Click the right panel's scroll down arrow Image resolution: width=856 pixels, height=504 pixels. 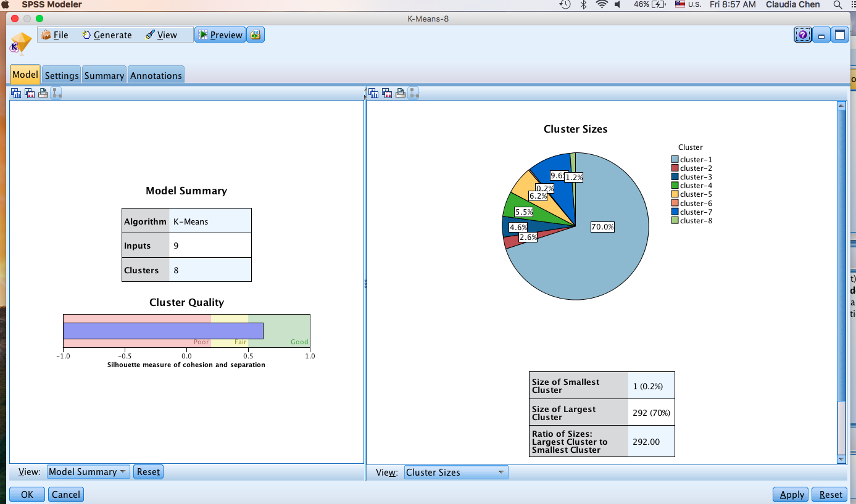click(841, 459)
